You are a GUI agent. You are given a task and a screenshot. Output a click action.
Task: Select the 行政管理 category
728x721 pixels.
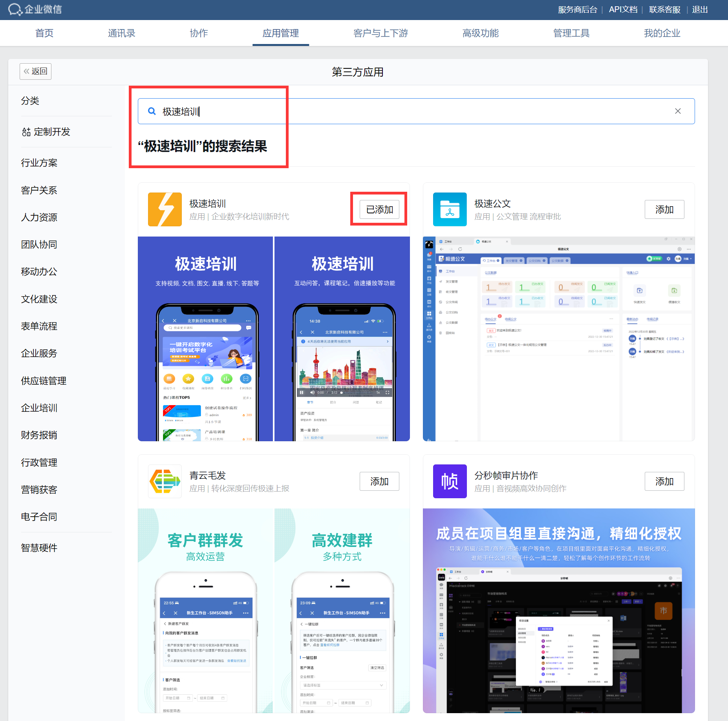tap(39, 462)
